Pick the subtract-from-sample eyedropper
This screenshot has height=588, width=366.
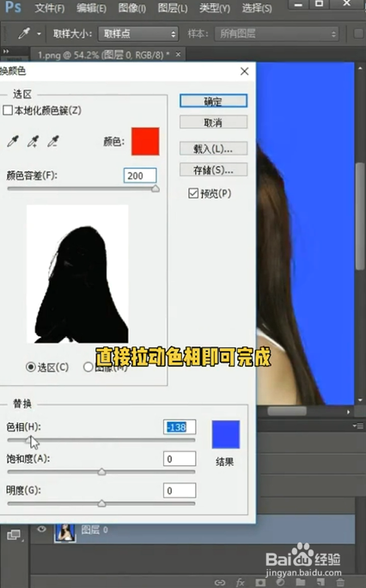(x=52, y=142)
